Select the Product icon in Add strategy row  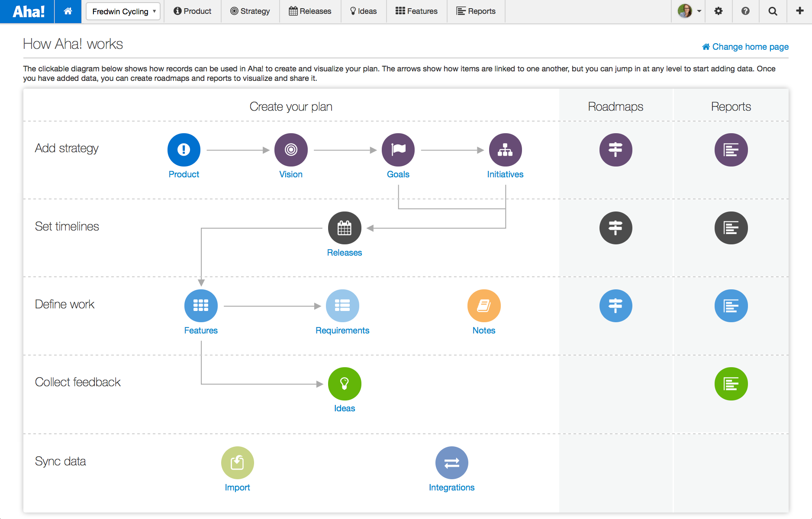click(184, 150)
